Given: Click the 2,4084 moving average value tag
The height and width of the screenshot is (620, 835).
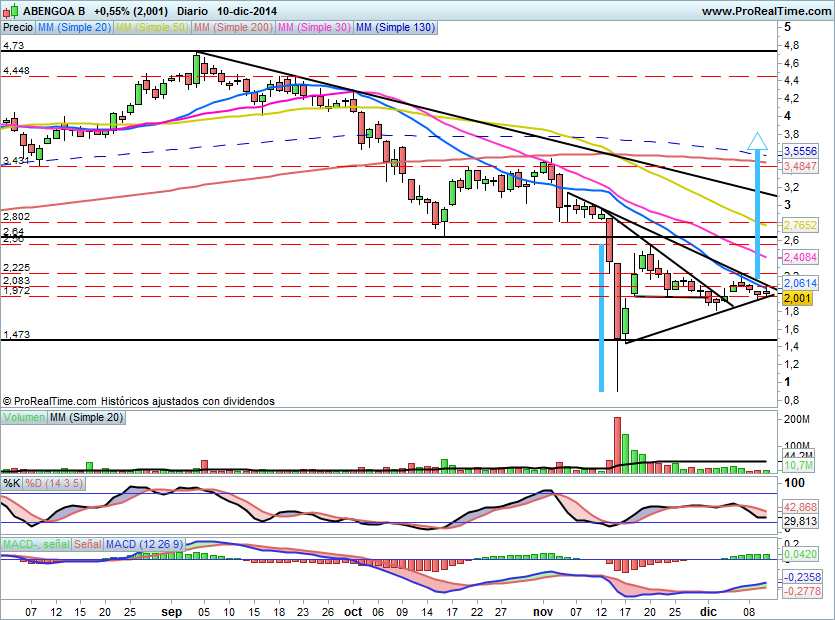Looking at the screenshot, I should pos(800,257).
